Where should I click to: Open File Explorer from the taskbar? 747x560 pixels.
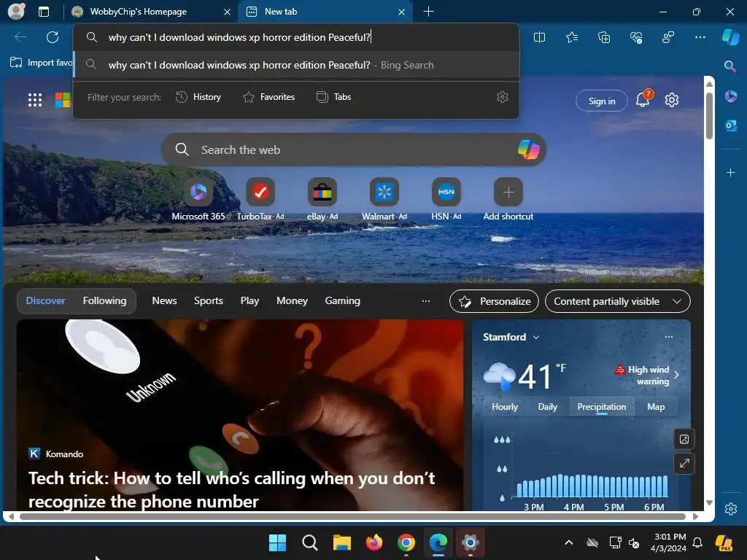[x=341, y=542]
